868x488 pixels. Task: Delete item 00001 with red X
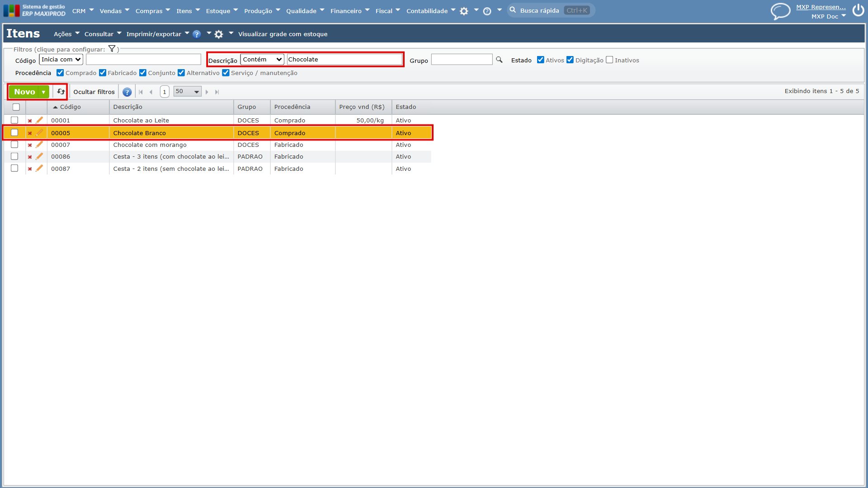pos(30,121)
